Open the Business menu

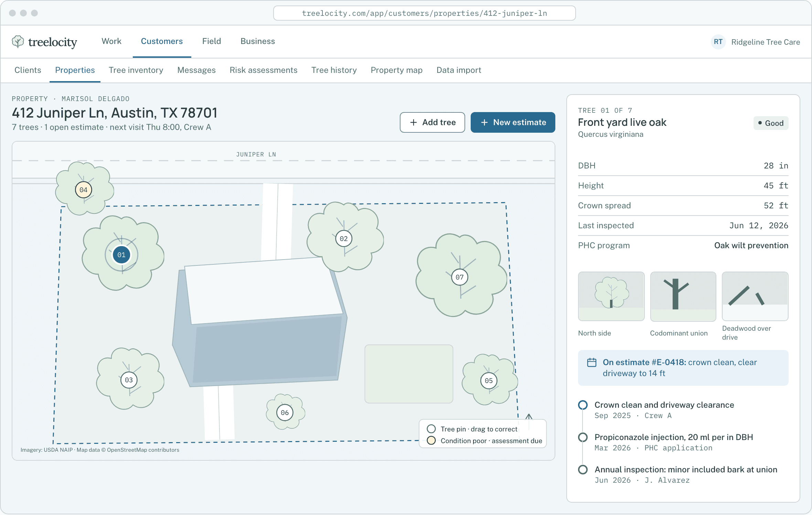[258, 41]
